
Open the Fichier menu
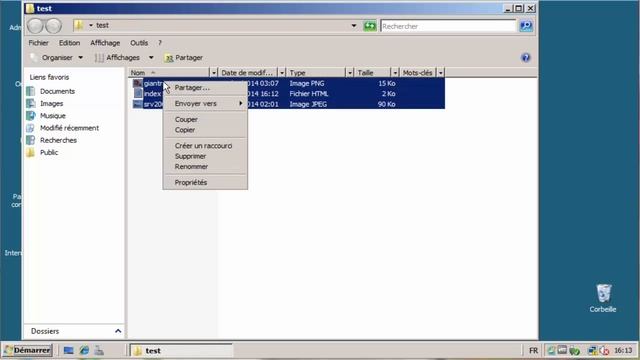pyautogui.click(x=38, y=43)
